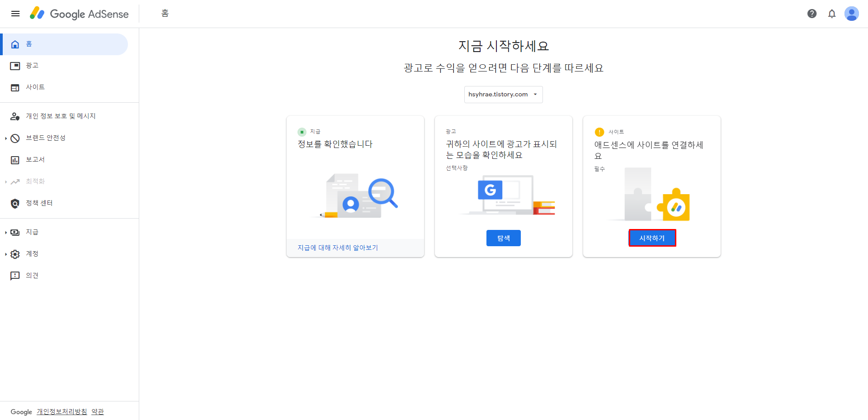Click the 보고서 reports chart icon

click(15, 160)
